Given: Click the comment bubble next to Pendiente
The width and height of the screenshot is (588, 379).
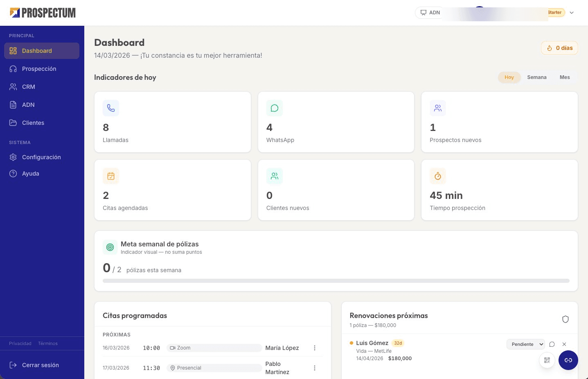Looking at the screenshot, I should tap(552, 344).
